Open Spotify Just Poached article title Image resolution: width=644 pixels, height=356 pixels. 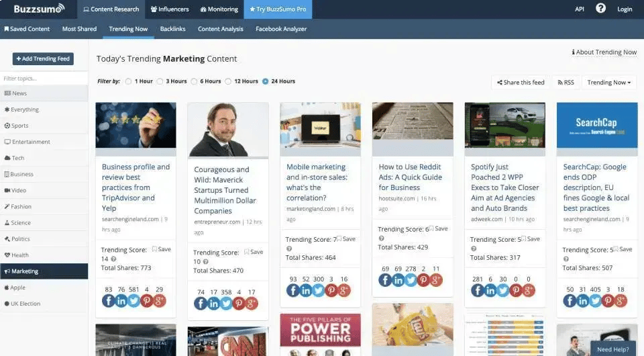click(x=504, y=187)
